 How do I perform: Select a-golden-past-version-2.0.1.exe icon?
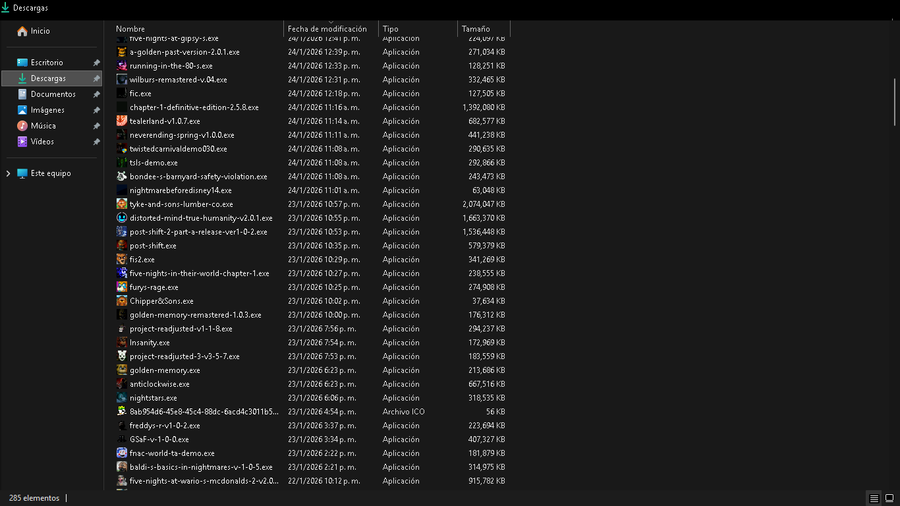pos(122,52)
